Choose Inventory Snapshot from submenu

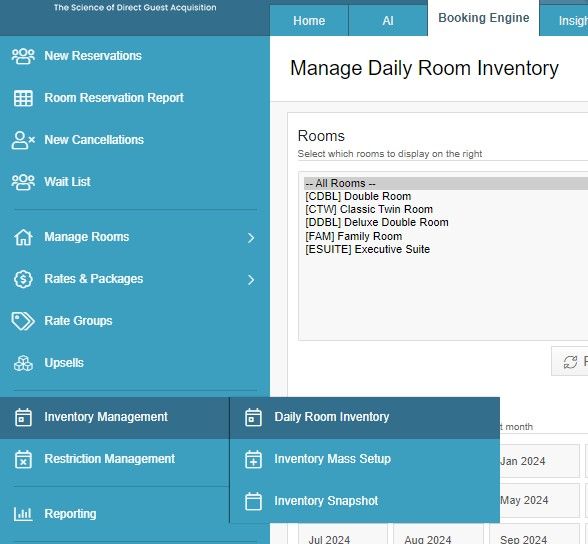(364, 502)
